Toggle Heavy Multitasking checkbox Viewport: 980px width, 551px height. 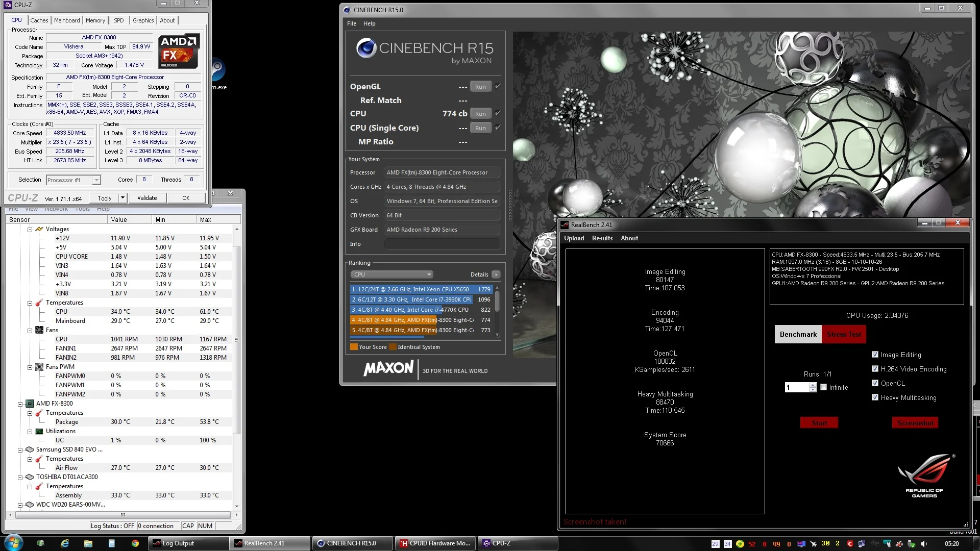[875, 397]
